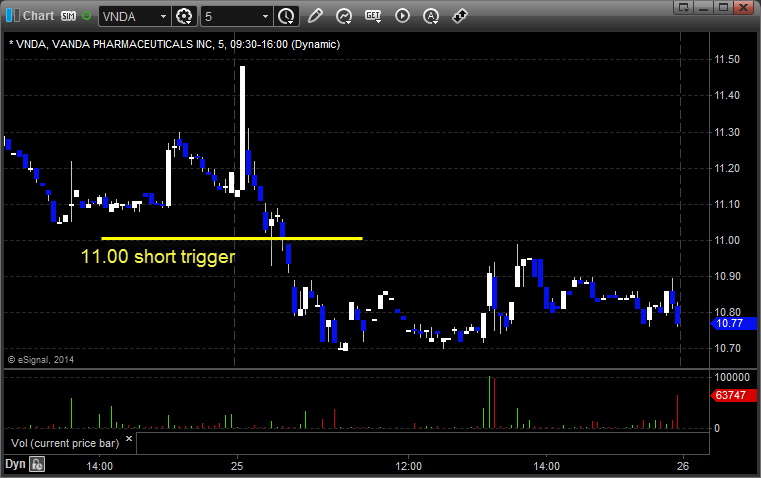The width and height of the screenshot is (761, 478).
Task: Click the 12:00 time axis label
Action: click(409, 466)
